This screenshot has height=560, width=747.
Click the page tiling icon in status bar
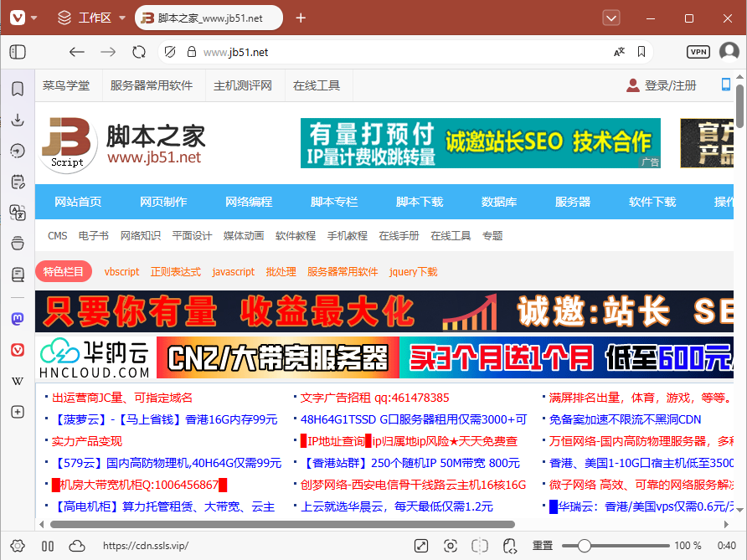(x=421, y=546)
